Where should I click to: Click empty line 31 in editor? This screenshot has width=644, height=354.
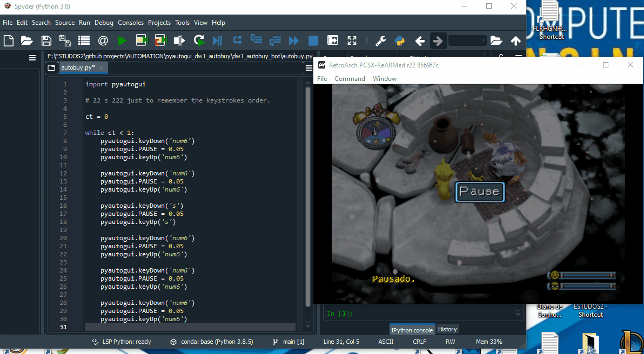coord(190,327)
